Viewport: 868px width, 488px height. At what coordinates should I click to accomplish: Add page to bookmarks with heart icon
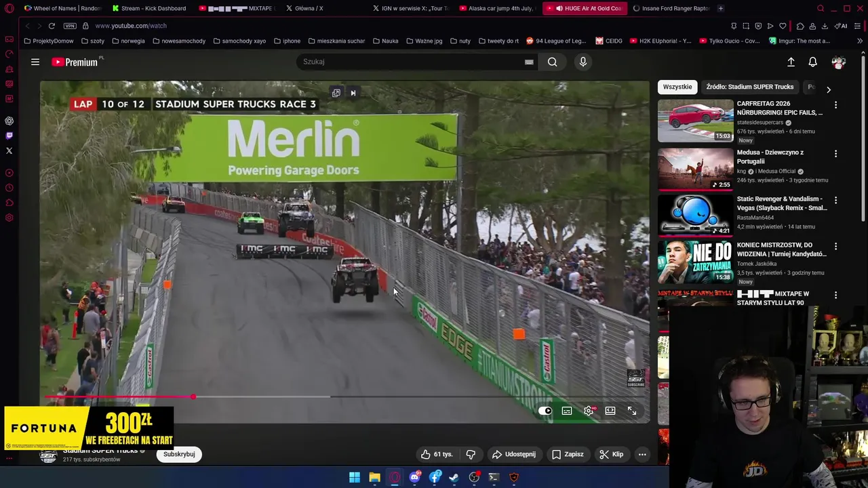(783, 26)
